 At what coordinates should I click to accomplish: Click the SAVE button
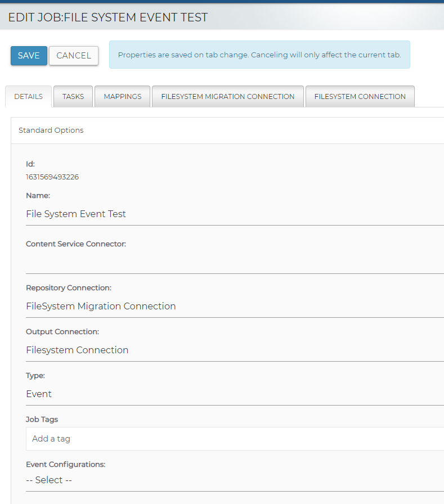(29, 56)
